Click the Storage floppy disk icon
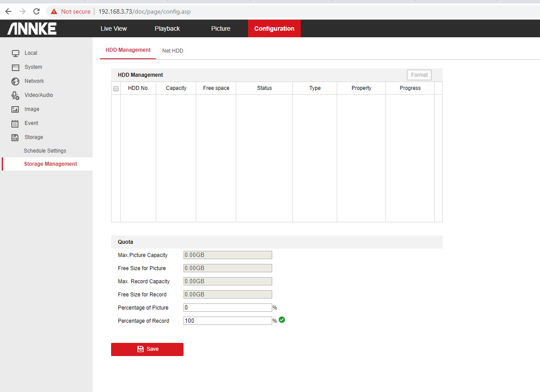The image size is (540, 392). coord(15,137)
